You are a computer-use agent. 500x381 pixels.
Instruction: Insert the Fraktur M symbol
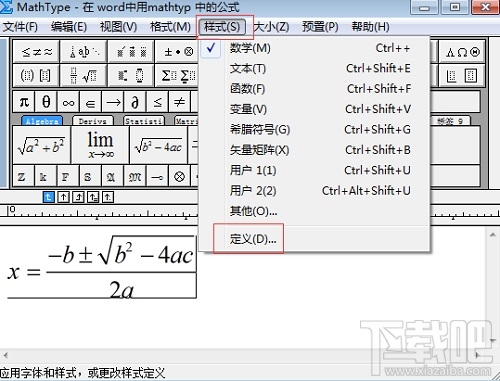coord(135,176)
